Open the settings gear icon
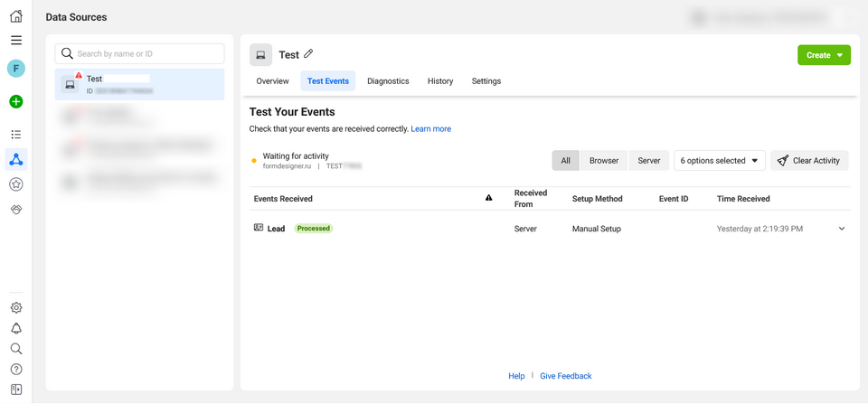This screenshot has width=868, height=404. click(x=16, y=307)
